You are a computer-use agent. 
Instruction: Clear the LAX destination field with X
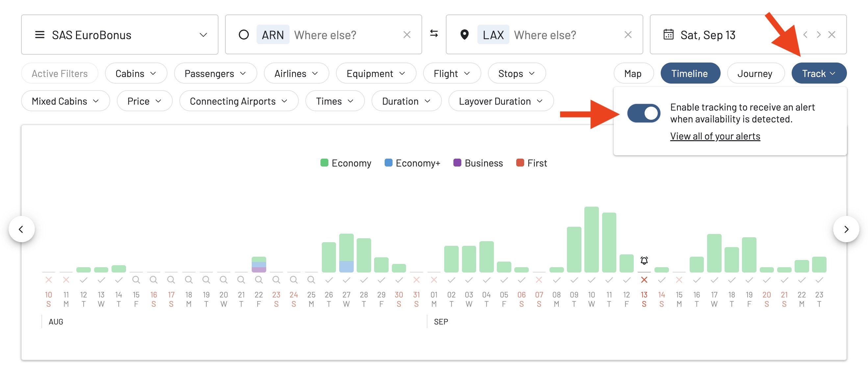(627, 35)
